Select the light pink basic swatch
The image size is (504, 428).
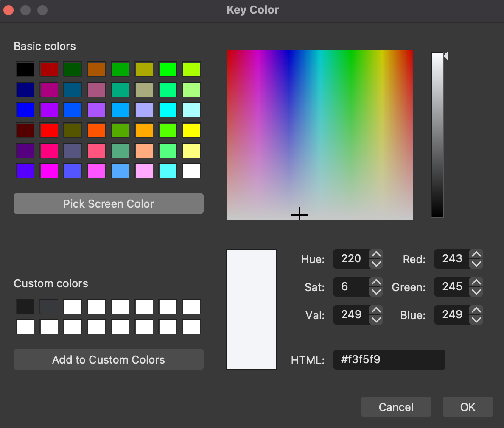[144, 171]
